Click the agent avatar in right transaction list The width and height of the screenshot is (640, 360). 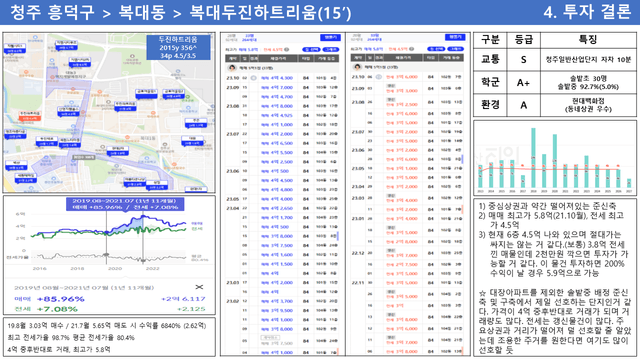(357, 67)
